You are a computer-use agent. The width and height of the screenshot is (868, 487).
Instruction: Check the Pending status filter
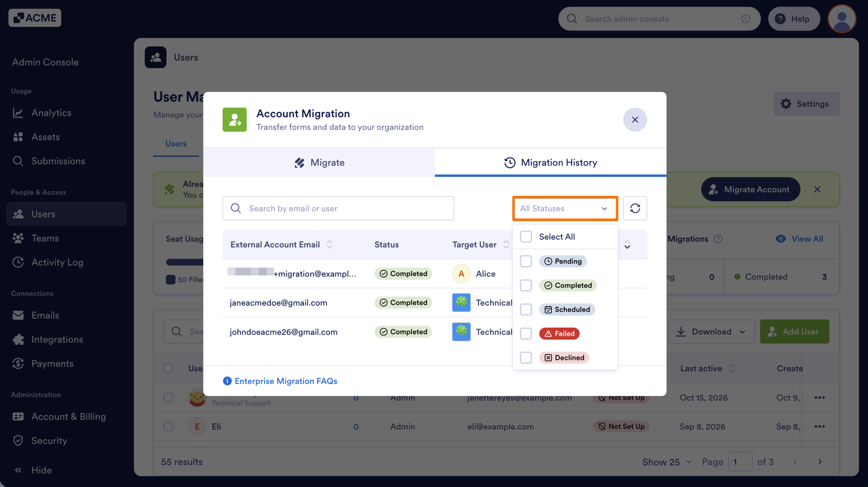526,261
